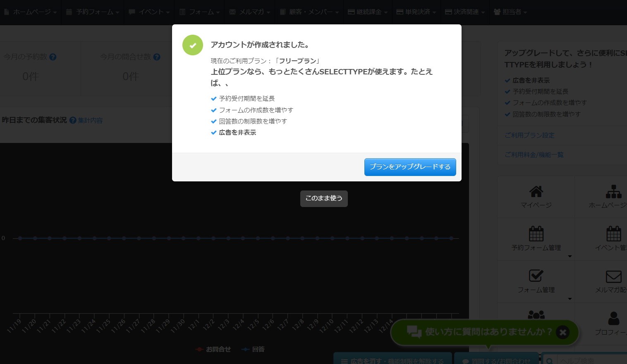Viewport: 627px width, 364px height.
Task: Click the ホームページ sitemap icon
Action: [613, 192]
